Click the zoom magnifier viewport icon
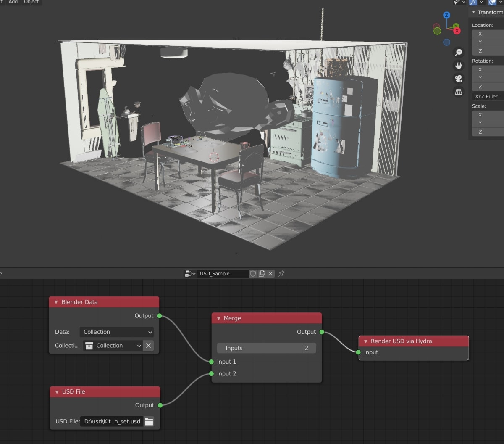 [x=459, y=53]
